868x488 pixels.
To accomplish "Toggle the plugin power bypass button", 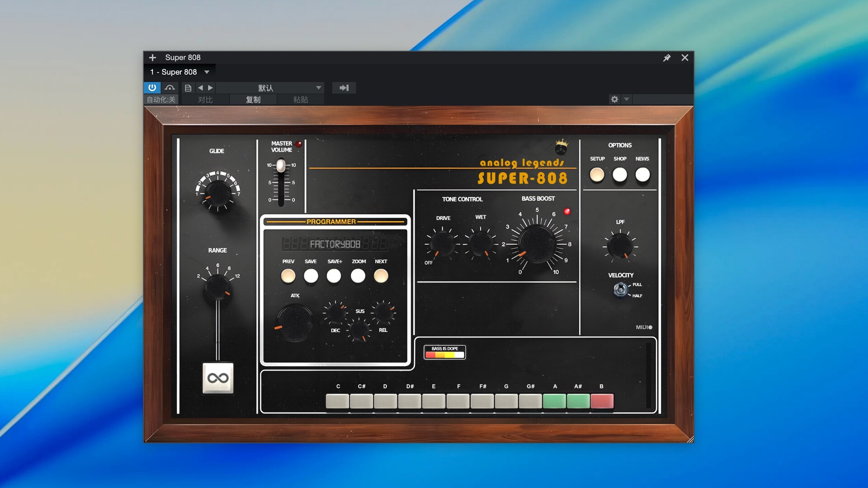I will [x=152, y=88].
